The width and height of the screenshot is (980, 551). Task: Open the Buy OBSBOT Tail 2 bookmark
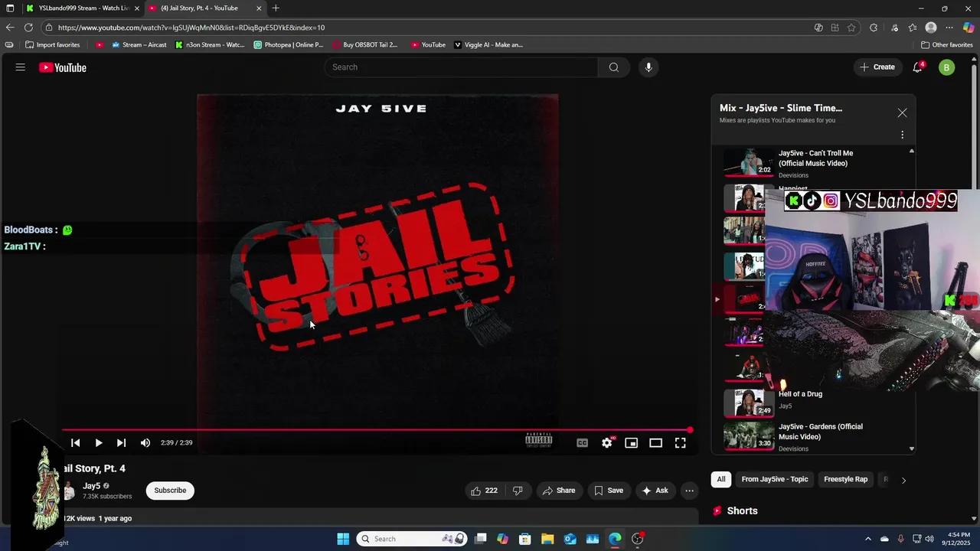(365, 45)
